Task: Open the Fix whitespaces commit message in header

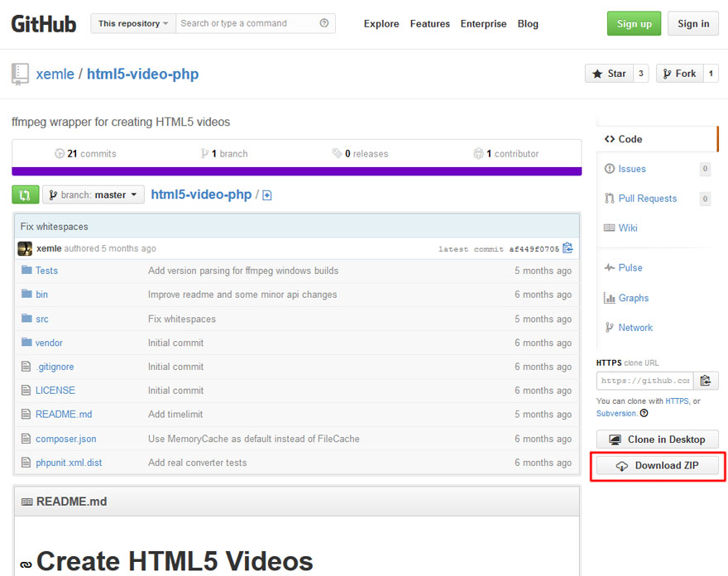Action: point(55,227)
